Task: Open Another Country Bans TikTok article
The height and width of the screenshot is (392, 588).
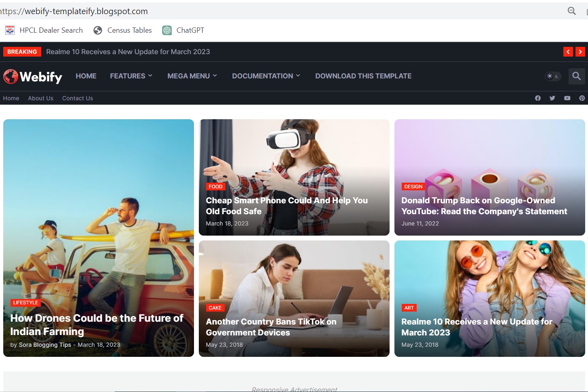Action: click(271, 327)
